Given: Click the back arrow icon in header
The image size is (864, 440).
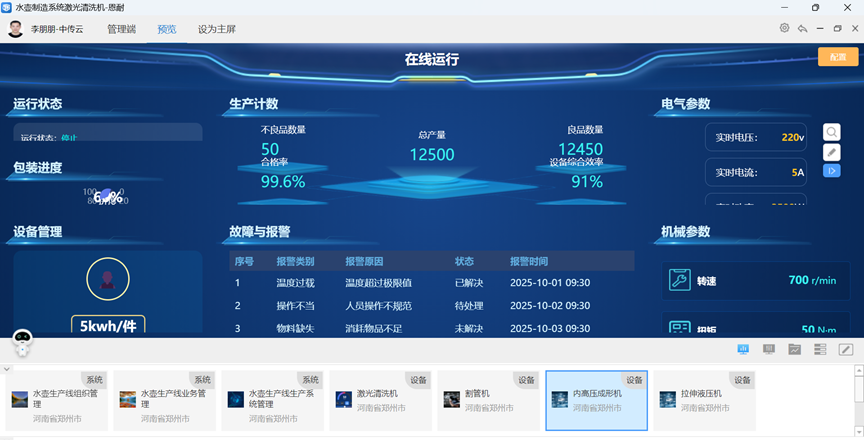Looking at the screenshot, I should [802, 28].
